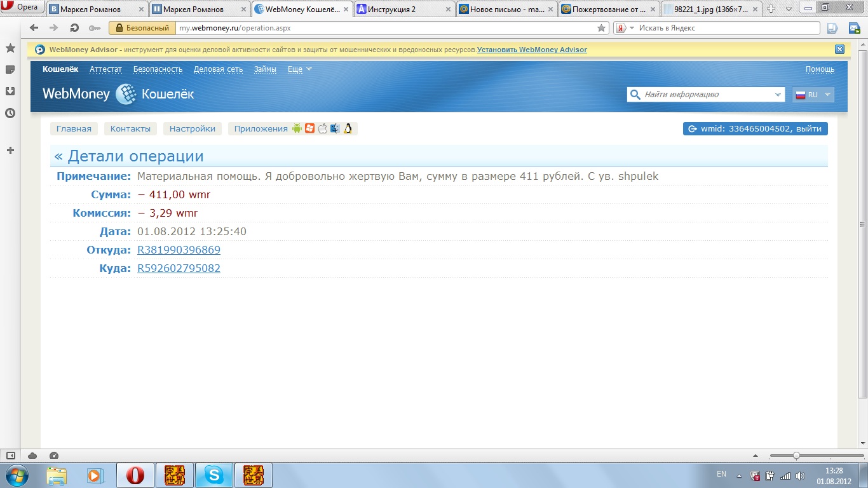868x488 pixels.
Task: Open the Downloads panel in Opera sidebar
Action: 10,91
